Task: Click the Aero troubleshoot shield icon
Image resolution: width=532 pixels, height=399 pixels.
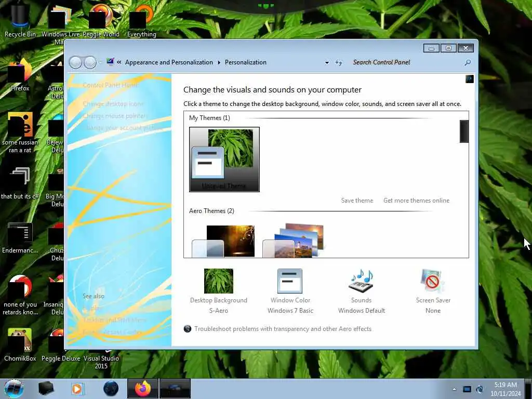Action: pos(187,329)
